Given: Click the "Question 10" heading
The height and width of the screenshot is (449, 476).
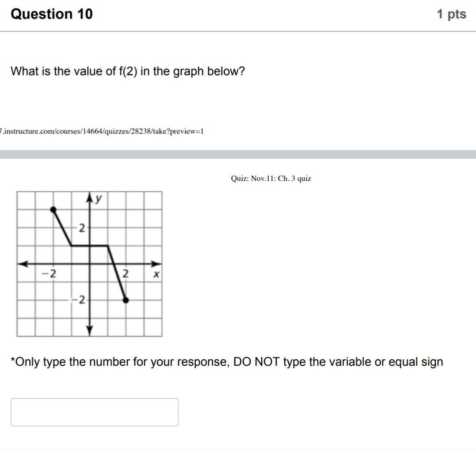Looking at the screenshot, I should pyautogui.click(x=52, y=14).
